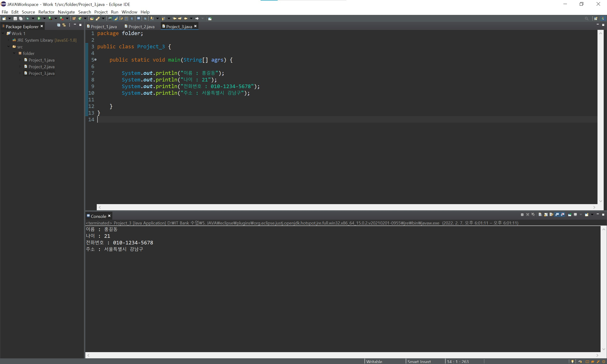607x364 pixels.
Task: Click the Debug bug icon
Action: coord(28,18)
